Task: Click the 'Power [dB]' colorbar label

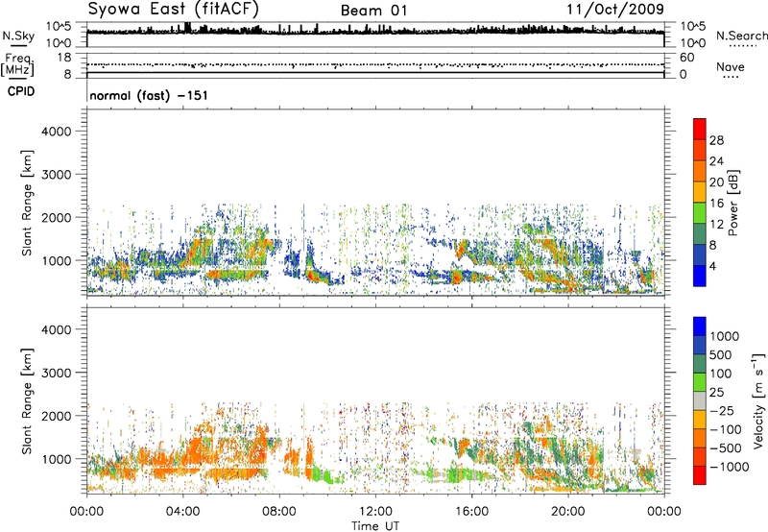Action: click(732, 203)
